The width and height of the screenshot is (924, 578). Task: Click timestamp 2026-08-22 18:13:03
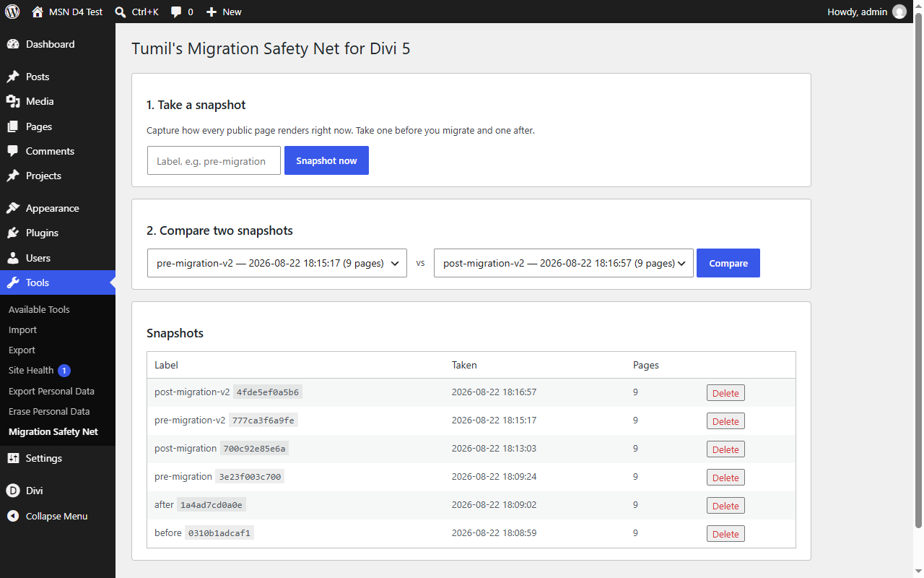[494, 448]
